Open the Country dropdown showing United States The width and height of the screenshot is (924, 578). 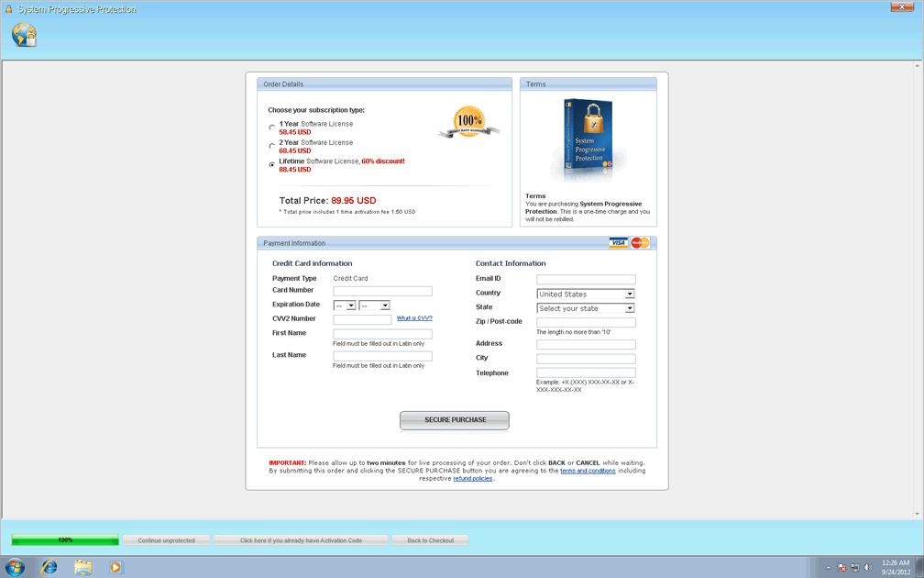coord(586,295)
